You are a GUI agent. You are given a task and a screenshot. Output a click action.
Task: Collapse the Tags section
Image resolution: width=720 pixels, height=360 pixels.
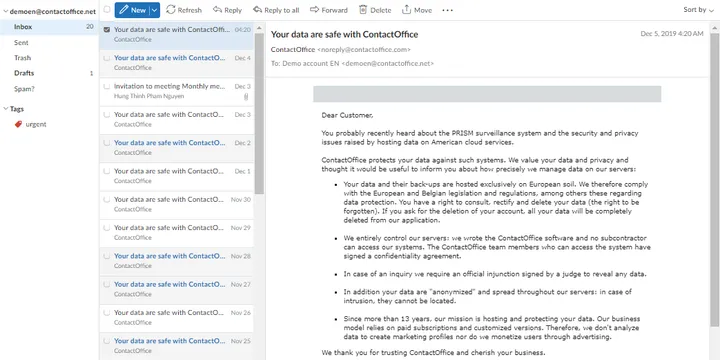6,109
